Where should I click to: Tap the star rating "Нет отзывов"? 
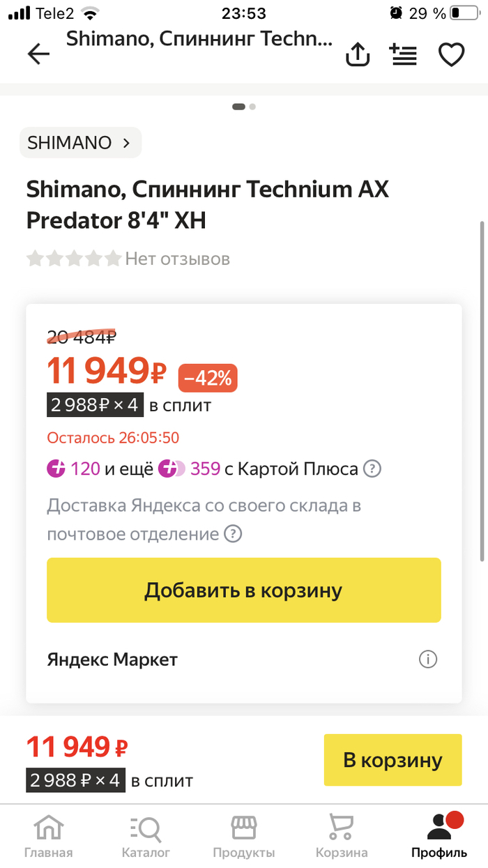128,259
